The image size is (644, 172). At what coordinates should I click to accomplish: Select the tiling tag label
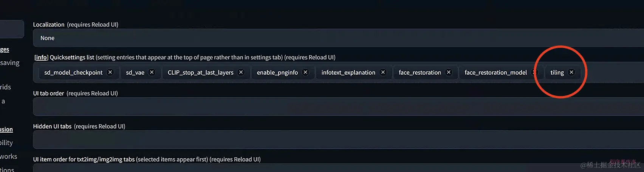pyautogui.click(x=557, y=72)
